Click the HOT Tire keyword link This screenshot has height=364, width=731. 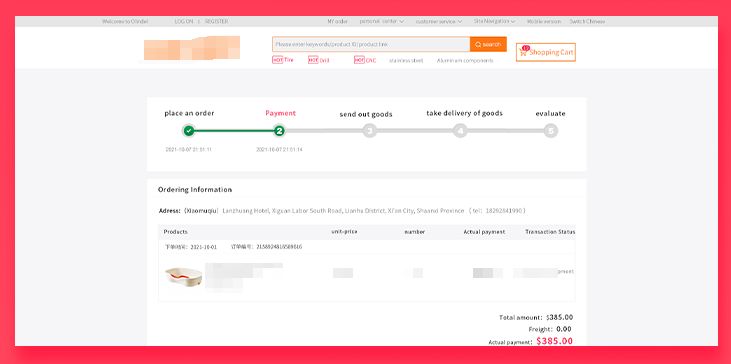tap(283, 60)
